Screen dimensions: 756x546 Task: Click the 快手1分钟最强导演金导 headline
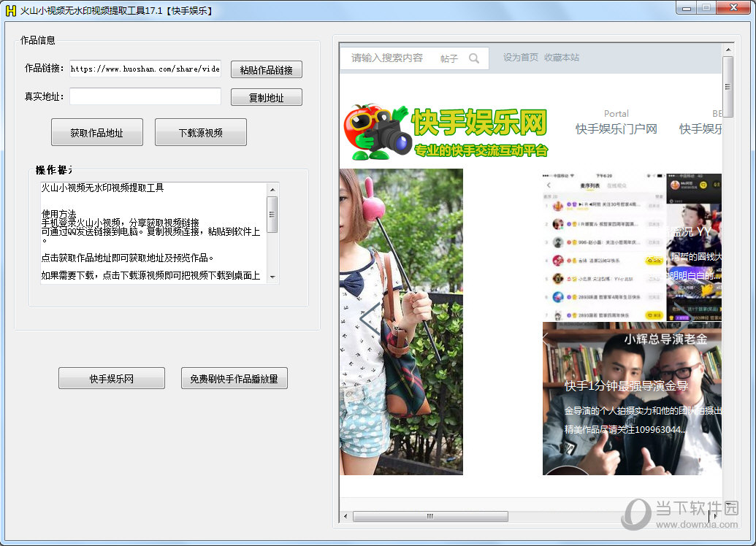click(x=626, y=385)
